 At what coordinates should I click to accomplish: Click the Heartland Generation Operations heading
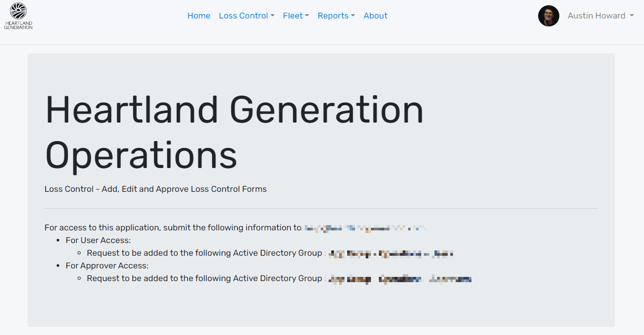234,132
